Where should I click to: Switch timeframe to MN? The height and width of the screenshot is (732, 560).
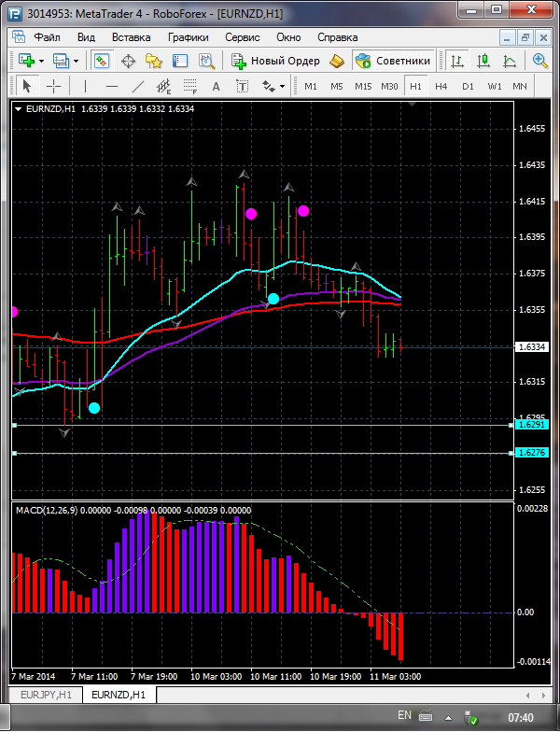[x=519, y=86]
